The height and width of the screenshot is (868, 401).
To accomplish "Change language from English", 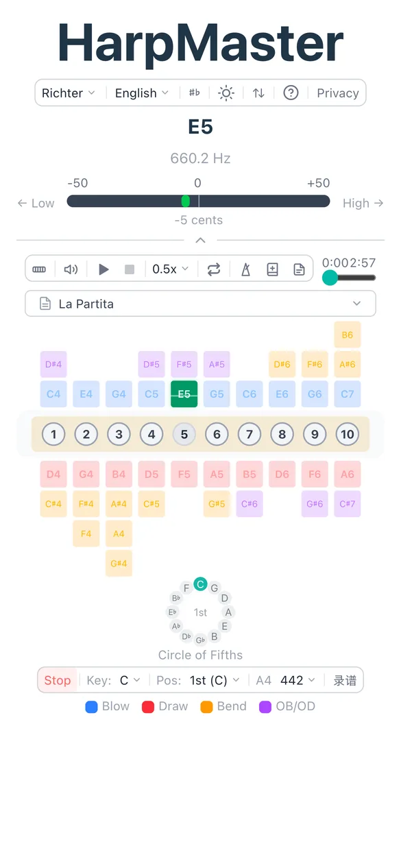I will coord(141,93).
